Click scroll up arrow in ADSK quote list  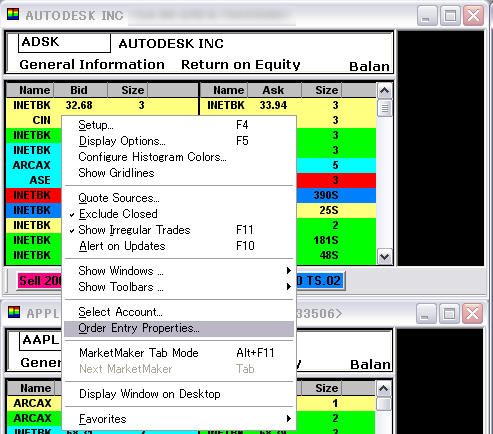tap(385, 90)
